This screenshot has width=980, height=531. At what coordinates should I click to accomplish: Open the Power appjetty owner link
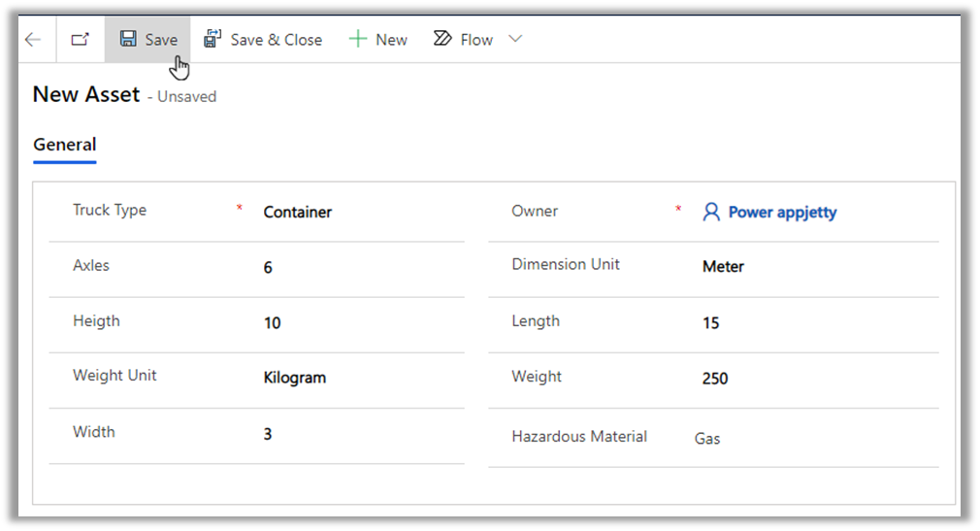tap(782, 212)
